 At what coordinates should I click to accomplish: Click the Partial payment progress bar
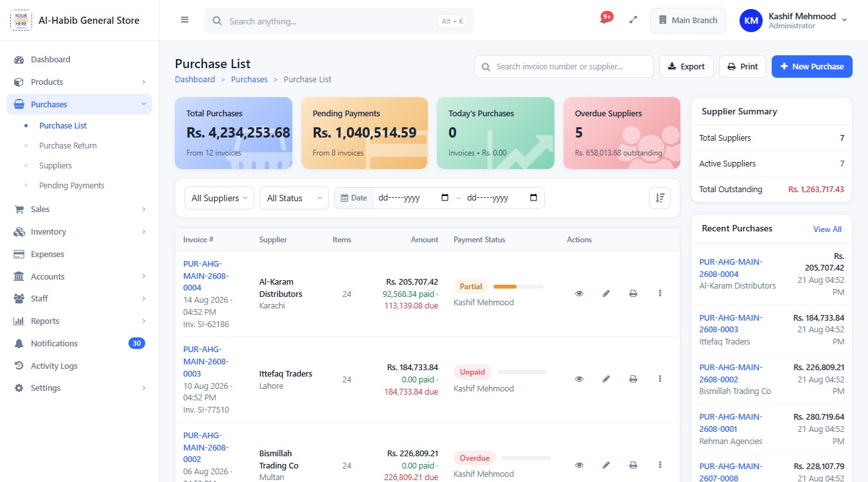coord(518,287)
